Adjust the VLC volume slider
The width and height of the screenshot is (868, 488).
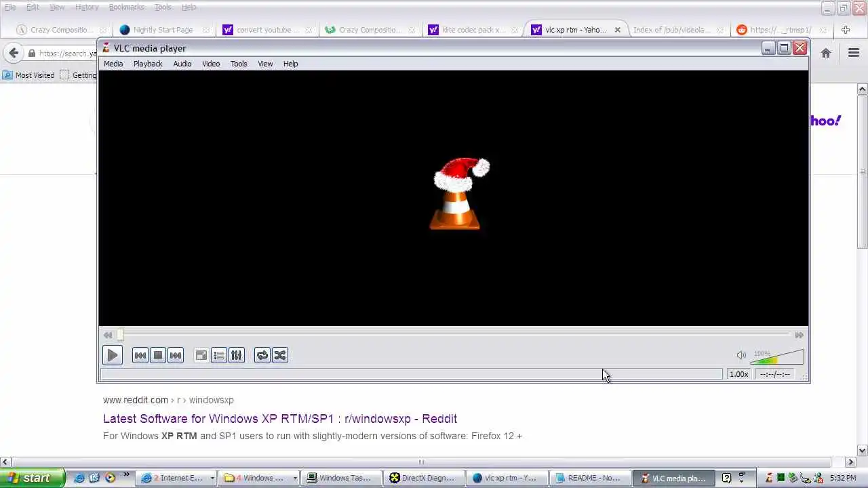coord(777,357)
